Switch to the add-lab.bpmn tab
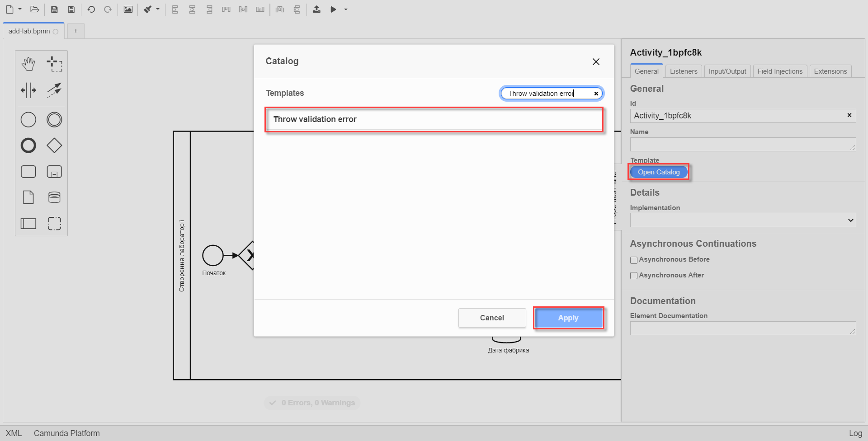Image resolution: width=868 pixels, height=441 pixels. point(33,31)
